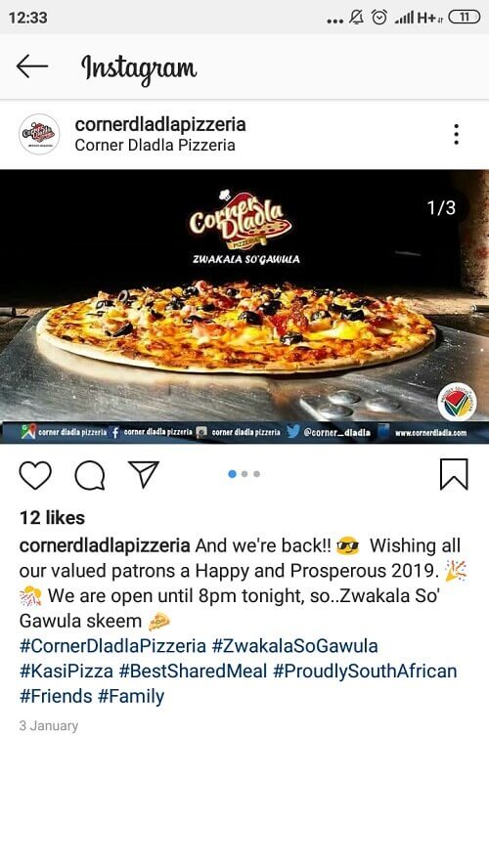
Task: Open the #ProudlySouthAfrican hashtag
Action: 365,671
